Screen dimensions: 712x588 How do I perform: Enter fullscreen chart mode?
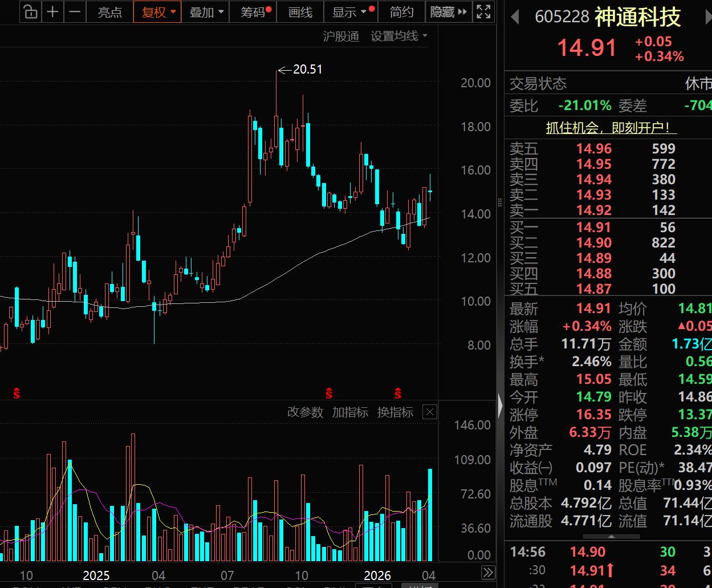click(x=483, y=11)
